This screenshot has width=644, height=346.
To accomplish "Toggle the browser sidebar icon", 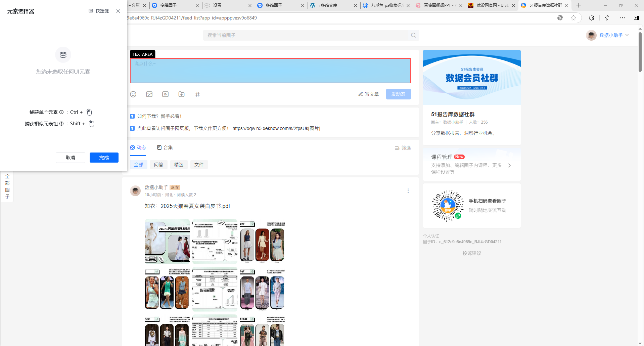I will click(x=636, y=18).
